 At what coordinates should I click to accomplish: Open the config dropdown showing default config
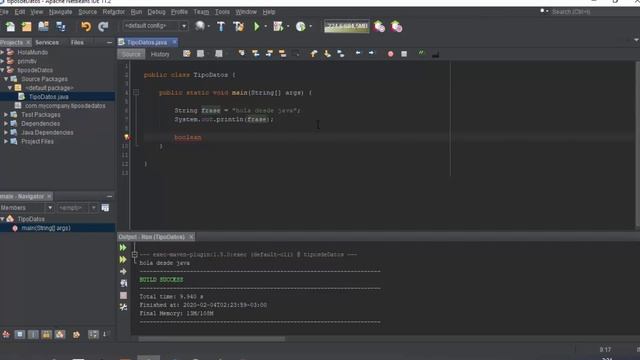coord(155,26)
